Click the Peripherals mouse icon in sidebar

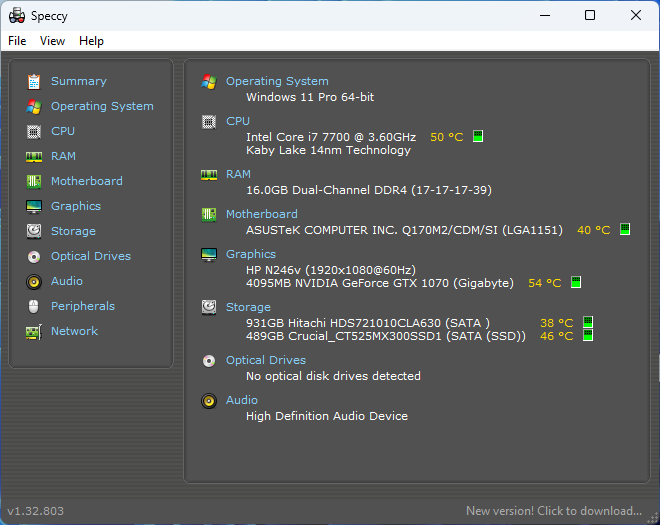[34, 306]
